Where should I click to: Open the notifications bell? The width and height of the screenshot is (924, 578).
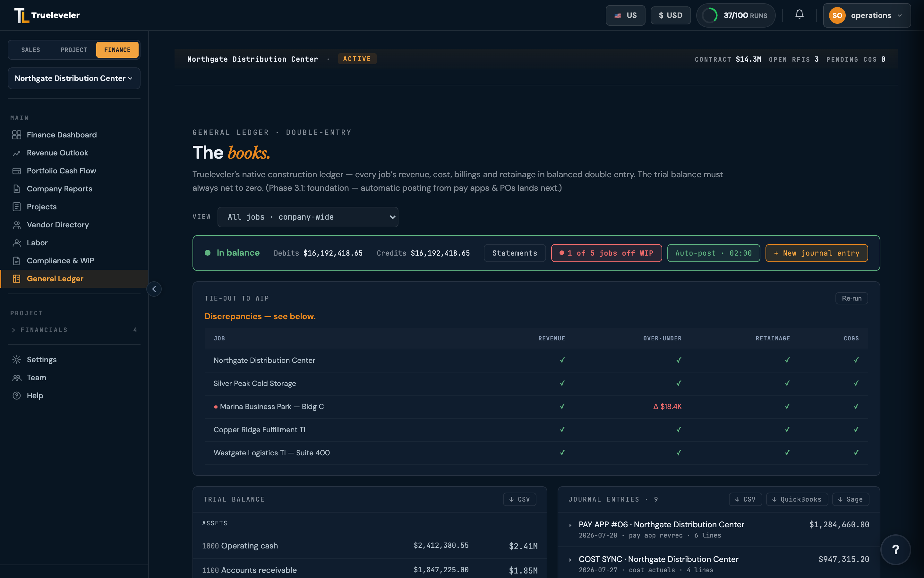click(799, 14)
